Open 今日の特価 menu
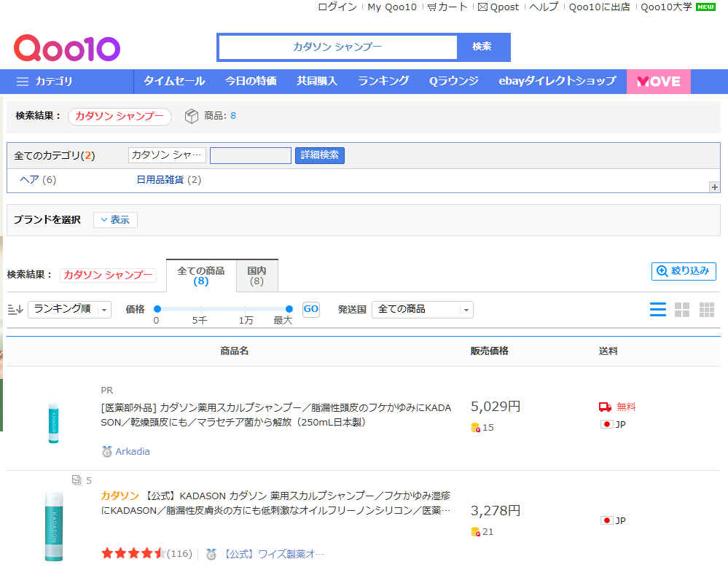The width and height of the screenshot is (728, 567). [x=251, y=82]
